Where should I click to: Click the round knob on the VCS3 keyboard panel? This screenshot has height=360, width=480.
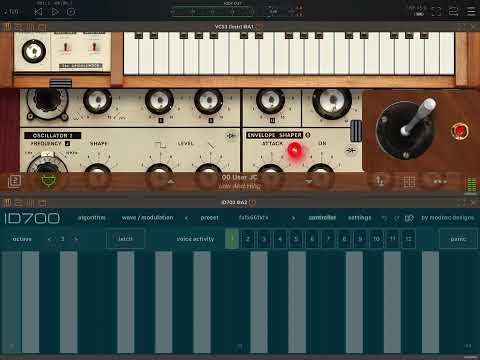point(34,51)
